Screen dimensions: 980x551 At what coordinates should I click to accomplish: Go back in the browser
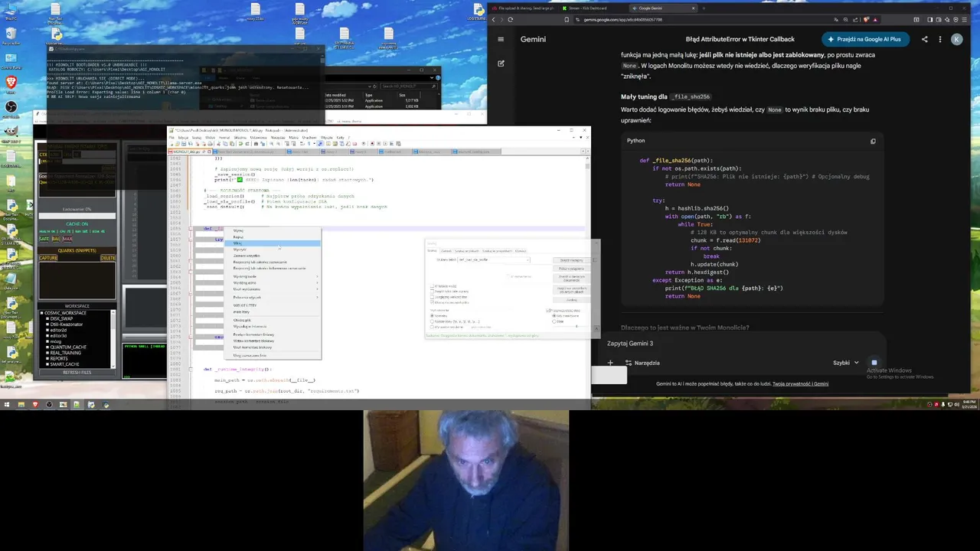(x=494, y=19)
